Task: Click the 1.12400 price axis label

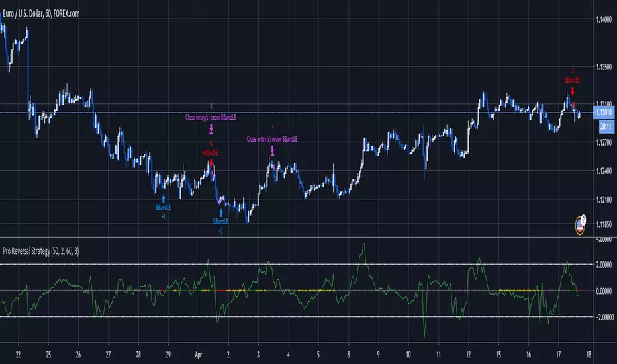Action: [x=604, y=171]
